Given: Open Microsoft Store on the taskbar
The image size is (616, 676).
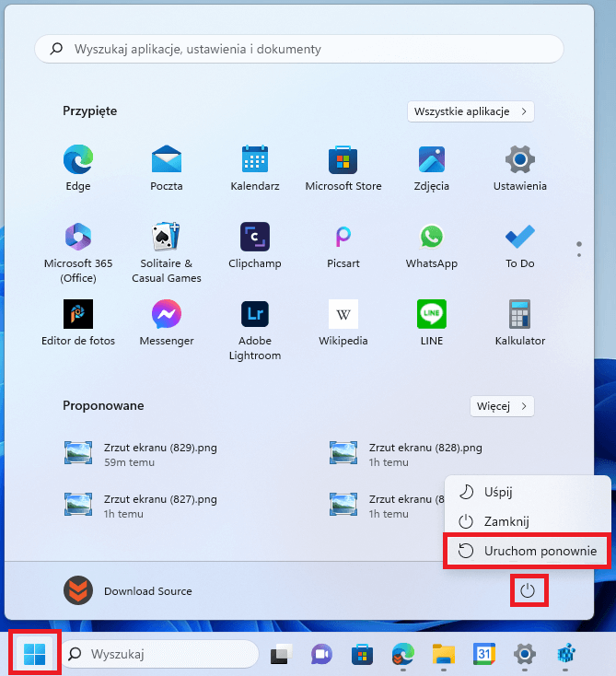Looking at the screenshot, I should pyautogui.click(x=362, y=654).
